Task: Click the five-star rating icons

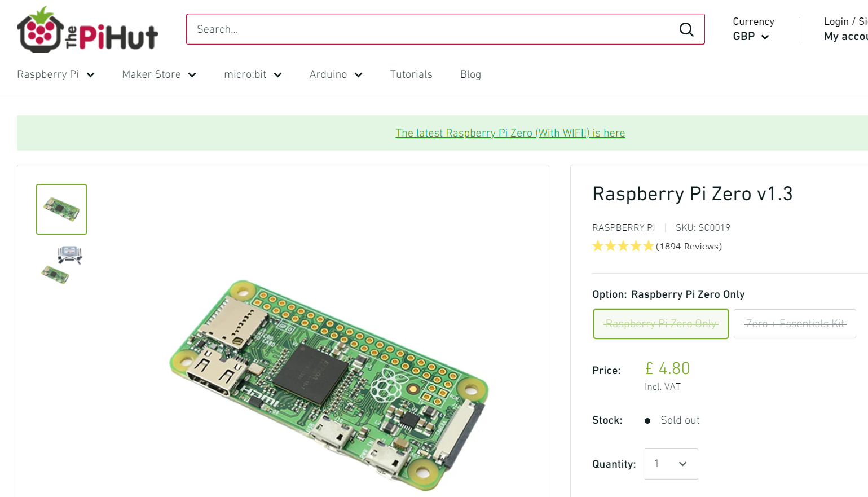Action: pyautogui.click(x=623, y=246)
